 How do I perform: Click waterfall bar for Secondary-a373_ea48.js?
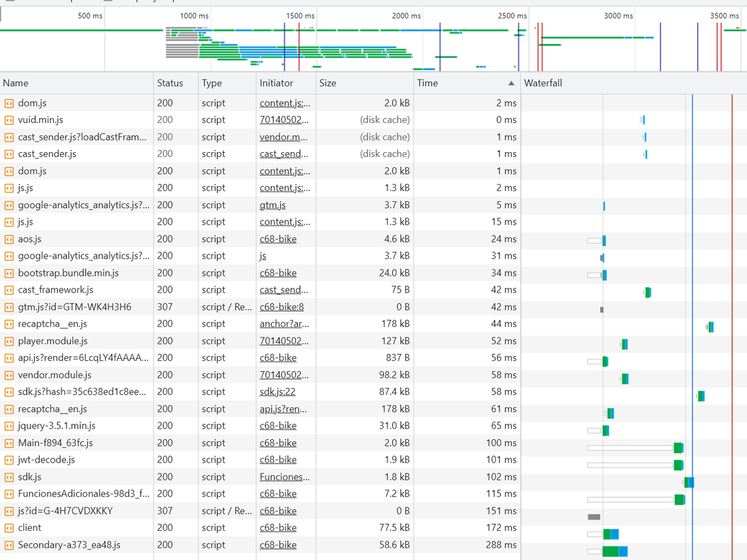[615, 552]
